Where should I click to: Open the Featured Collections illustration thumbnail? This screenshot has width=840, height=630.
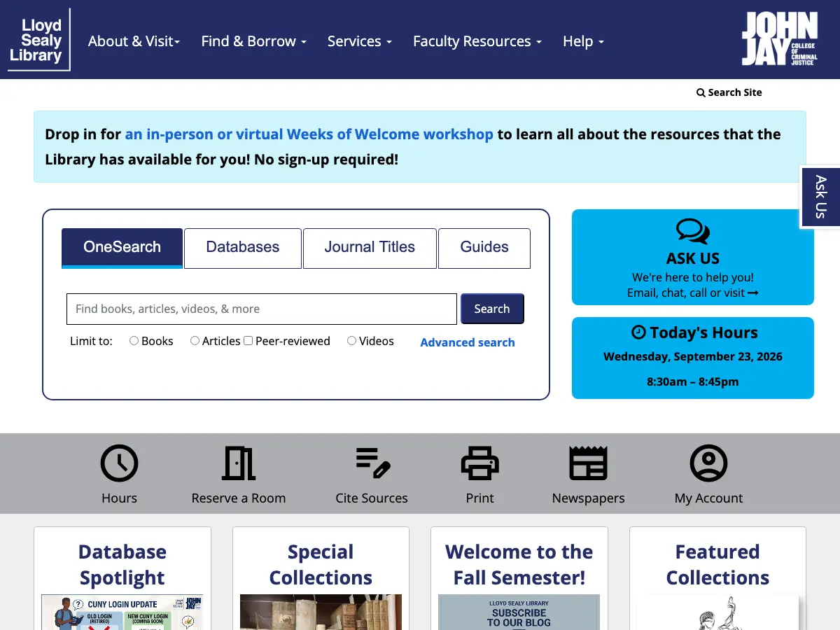pyautogui.click(x=717, y=612)
